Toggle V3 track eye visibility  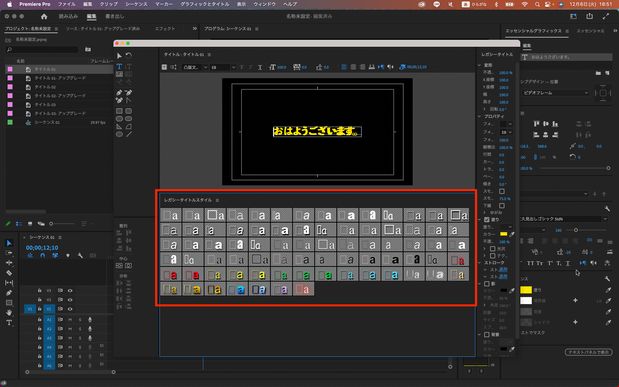coord(70,290)
